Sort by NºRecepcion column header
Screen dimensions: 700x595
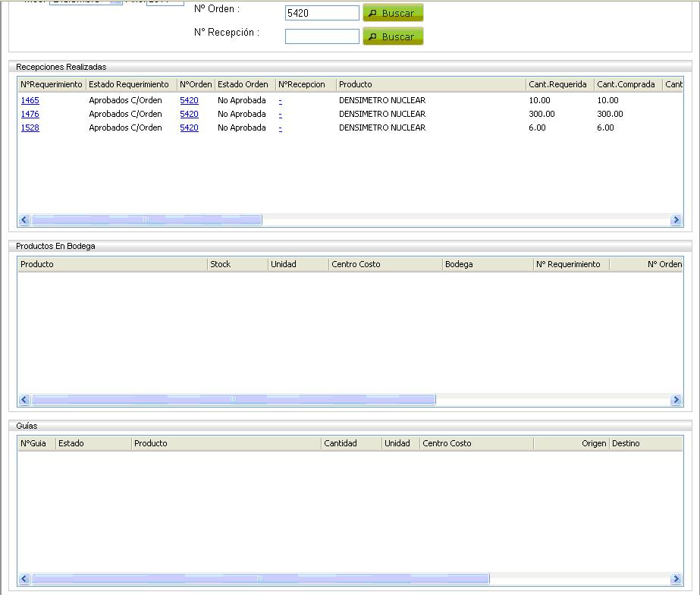(x=306, y=84)
